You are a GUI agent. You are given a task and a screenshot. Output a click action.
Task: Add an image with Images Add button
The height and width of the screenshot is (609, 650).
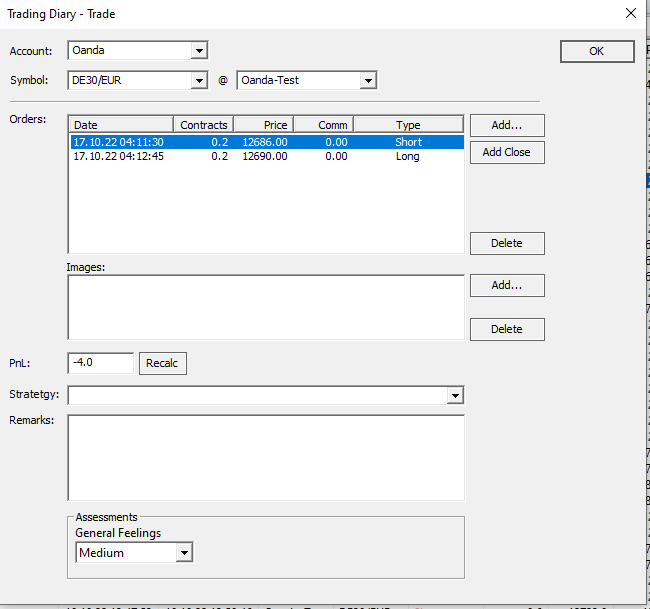[x=507, y=285]
